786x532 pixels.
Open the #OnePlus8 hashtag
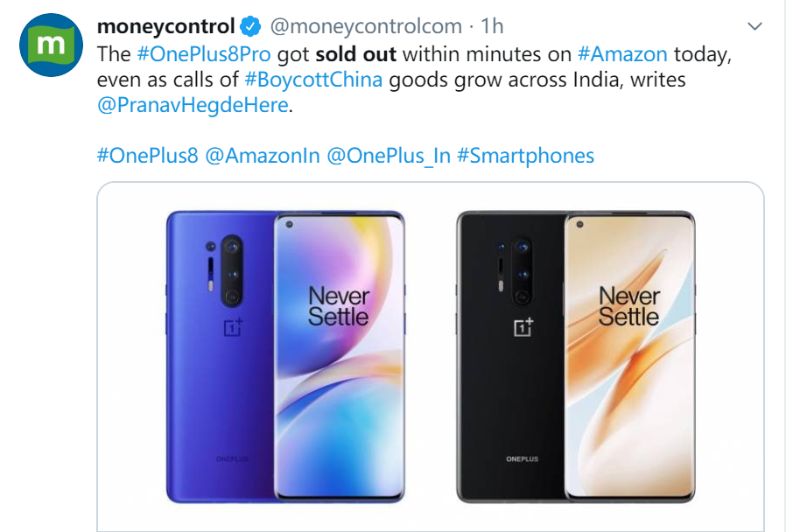[147, 156]
